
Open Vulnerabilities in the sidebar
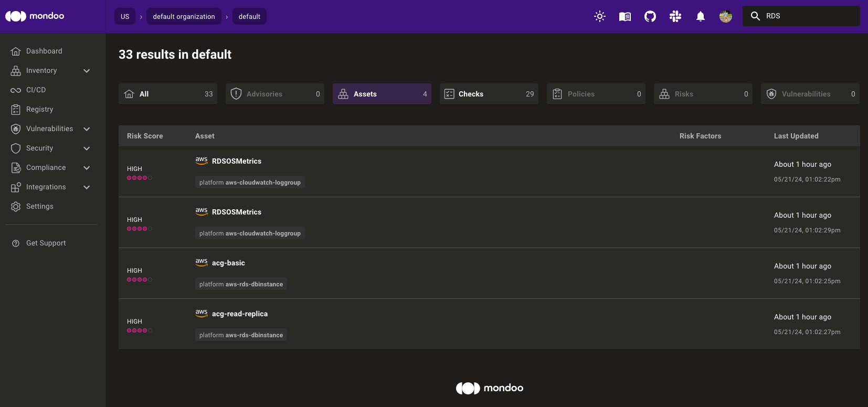pos(49,128)
